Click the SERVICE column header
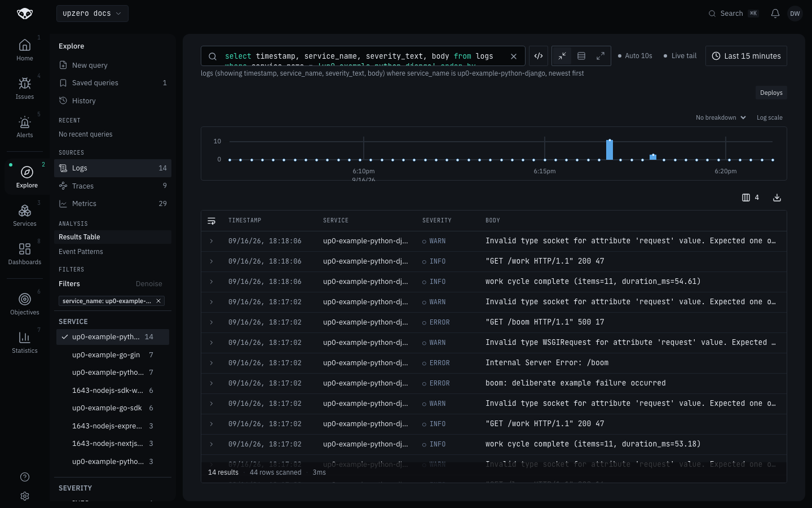This screenshot has width=812, height=508. [336, 221]
